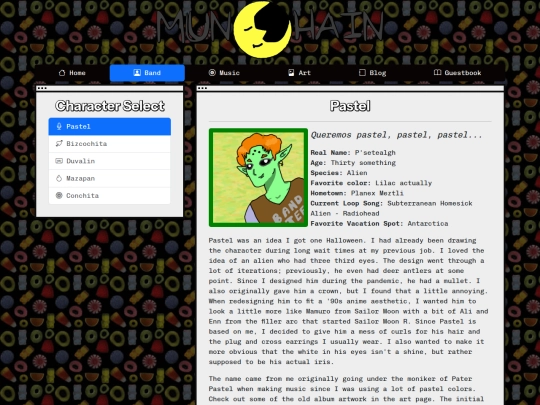Click the microphone icon next to Pastel
Viewport: 540px width, 405px height.
pyautogui.click(x=59, y=126)
